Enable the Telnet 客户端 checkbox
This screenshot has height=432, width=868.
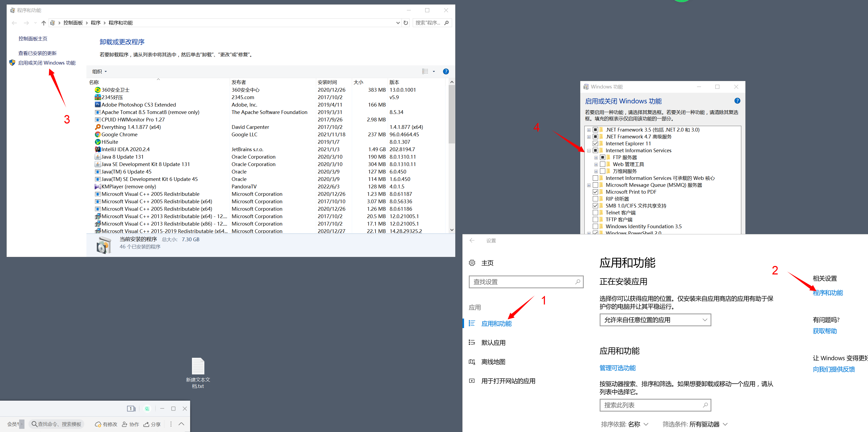click(595, 213)
